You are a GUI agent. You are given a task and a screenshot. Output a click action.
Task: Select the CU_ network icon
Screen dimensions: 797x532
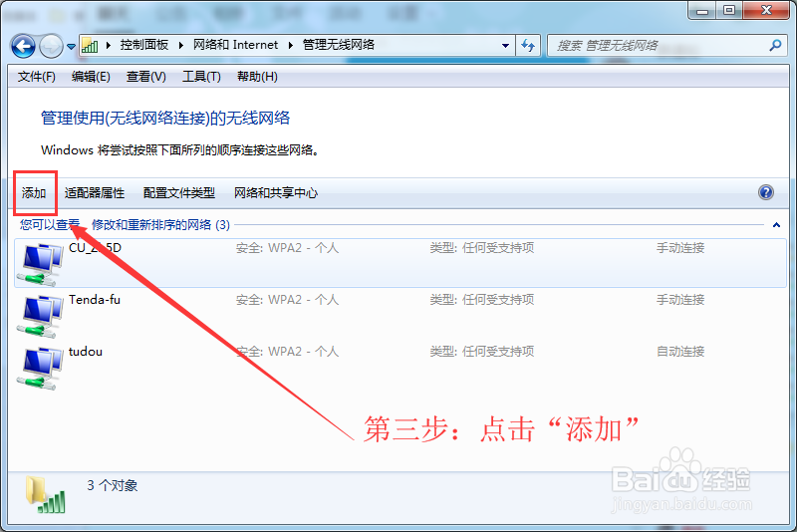(x=40, y=265)
